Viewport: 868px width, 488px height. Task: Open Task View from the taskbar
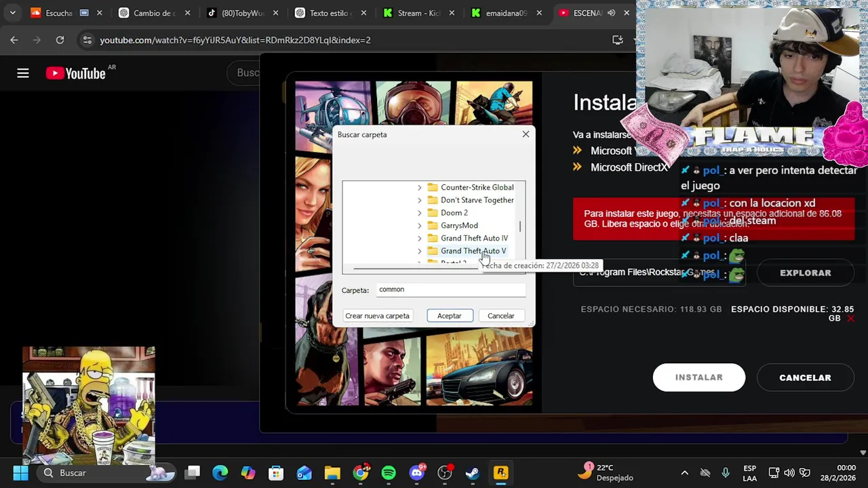(x=193, y=472)
